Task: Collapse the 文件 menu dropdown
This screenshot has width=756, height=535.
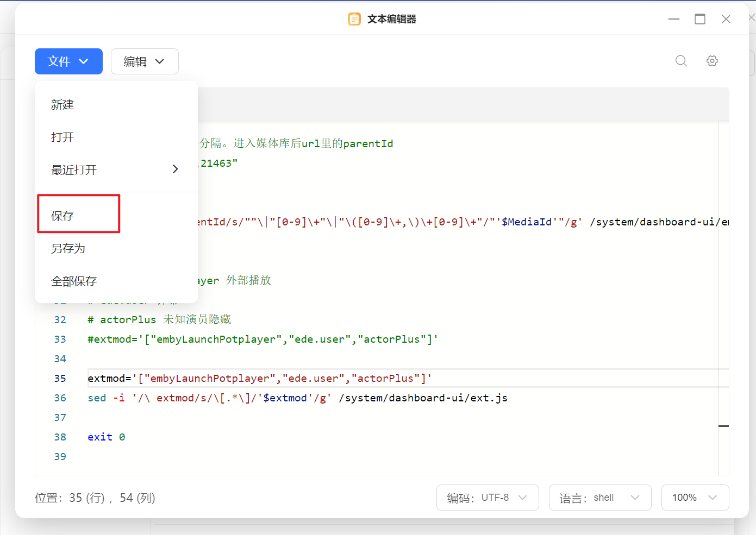Action: pyautogui.click(x=68, y=61)
